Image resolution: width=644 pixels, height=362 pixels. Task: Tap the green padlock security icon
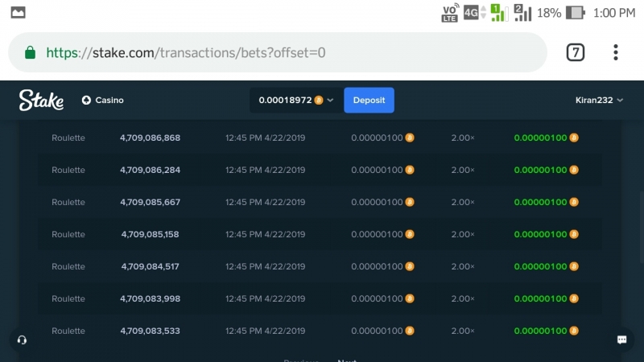30,52
